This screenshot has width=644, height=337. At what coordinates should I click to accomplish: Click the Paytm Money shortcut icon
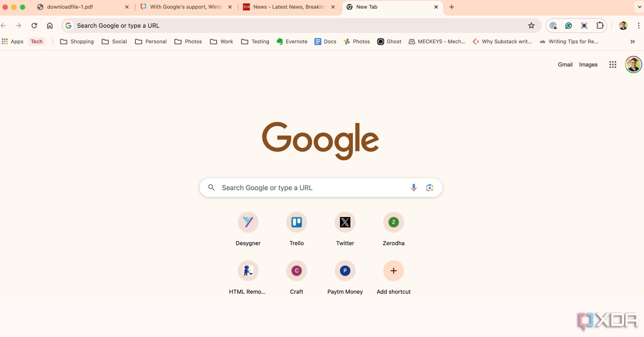[345, 271]
